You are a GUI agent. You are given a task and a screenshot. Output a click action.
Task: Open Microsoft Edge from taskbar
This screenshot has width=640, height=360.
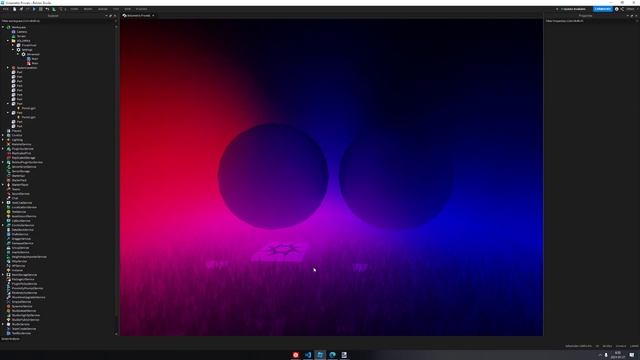332,355
